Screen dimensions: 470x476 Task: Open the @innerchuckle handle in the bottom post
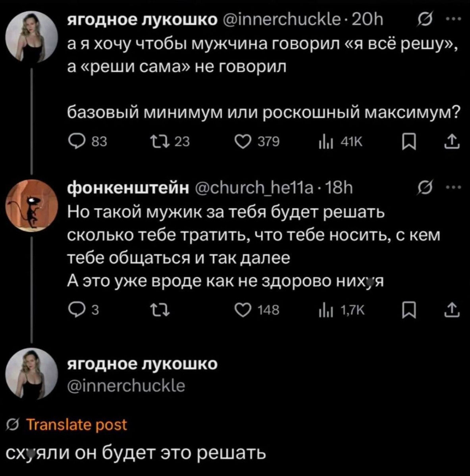[125, 386]
